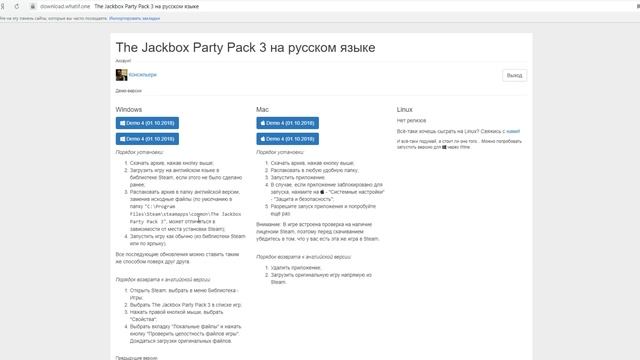Viewport: 640px width, 360px height.
Task: Click the 'Mac' column heading
Action: [x=262, y=109]
